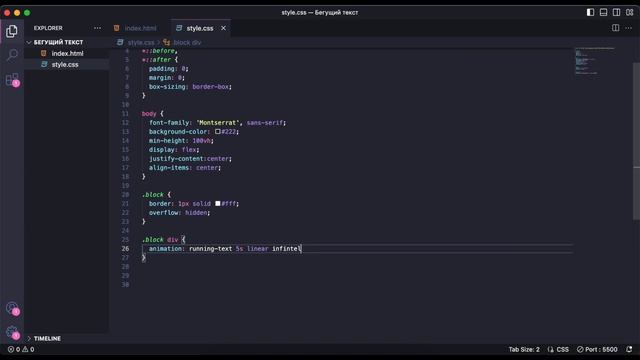Open the Extensions view in activity bar
The height and width of the screenshot is (360, 640).
pyautogui.click(x=12, y=79)
